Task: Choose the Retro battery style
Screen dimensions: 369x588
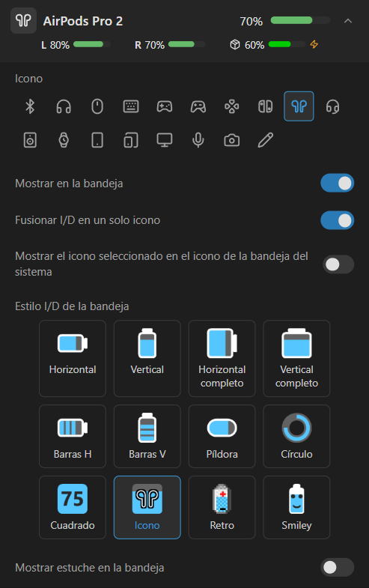Action: coord(222,507)
